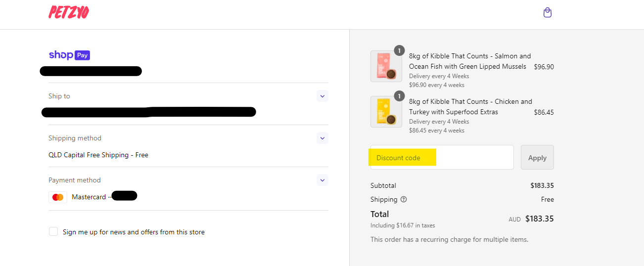Expand the Shipping method chevron
The width and height of the screenshot is (644, 266).
click(322, 138)
